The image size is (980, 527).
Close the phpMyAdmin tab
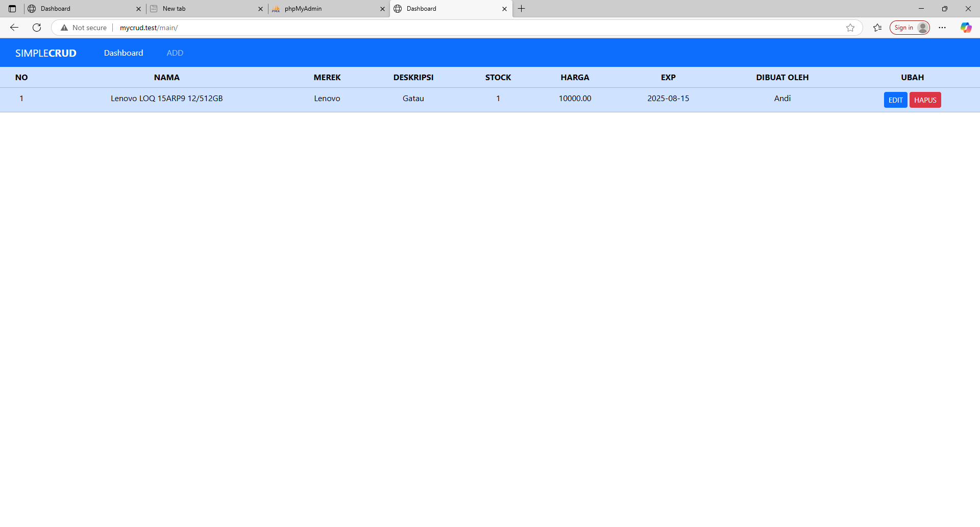(x=382, y=9)
